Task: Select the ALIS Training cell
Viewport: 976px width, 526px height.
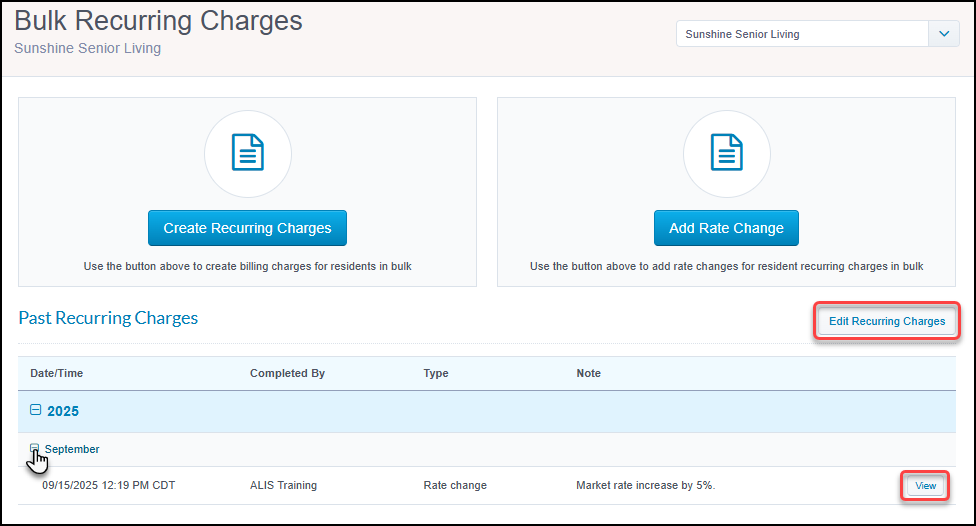Action: [283, 485]
